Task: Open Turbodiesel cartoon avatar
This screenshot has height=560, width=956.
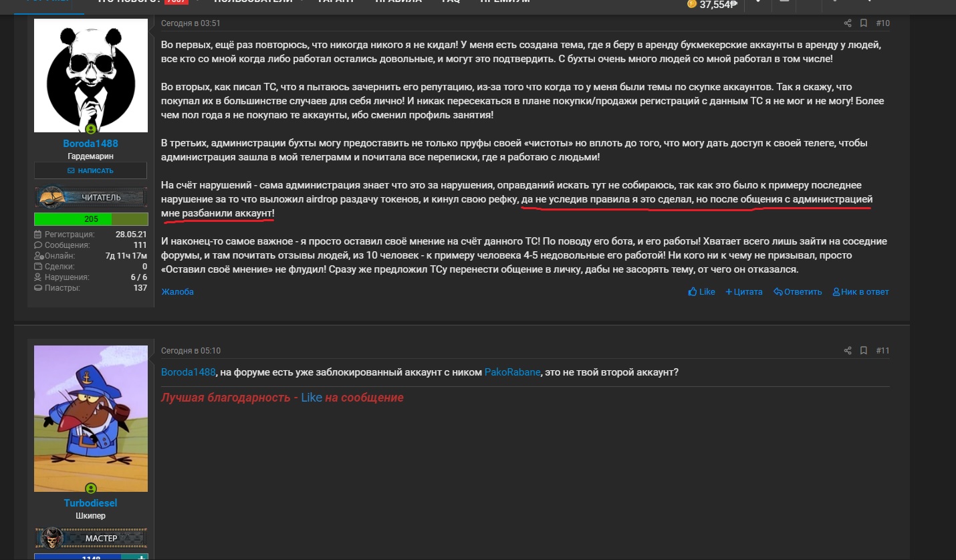Action: coord(91,419)
